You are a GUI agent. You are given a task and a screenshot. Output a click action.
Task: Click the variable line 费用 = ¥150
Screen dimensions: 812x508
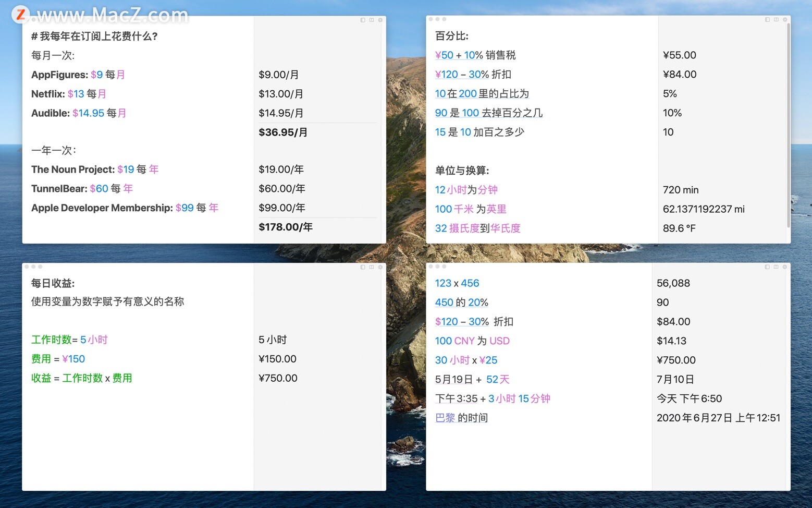click(x=58, y=359)
